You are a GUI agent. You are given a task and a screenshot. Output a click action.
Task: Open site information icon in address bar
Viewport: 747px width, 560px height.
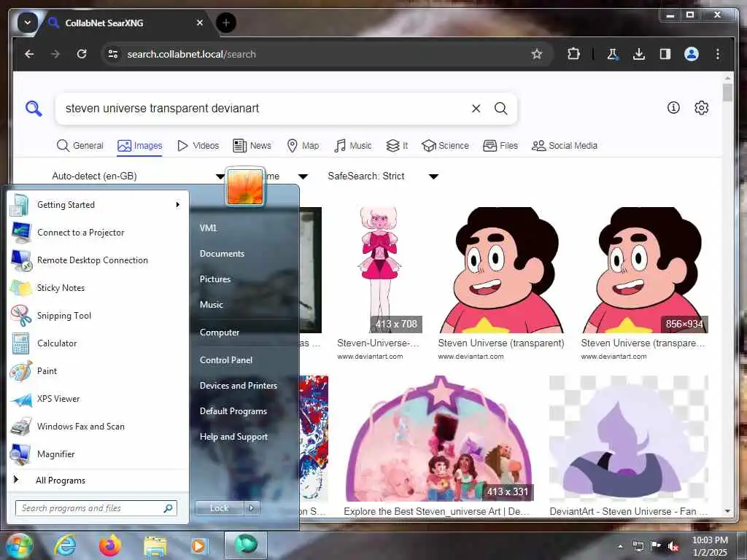(113, 54)
